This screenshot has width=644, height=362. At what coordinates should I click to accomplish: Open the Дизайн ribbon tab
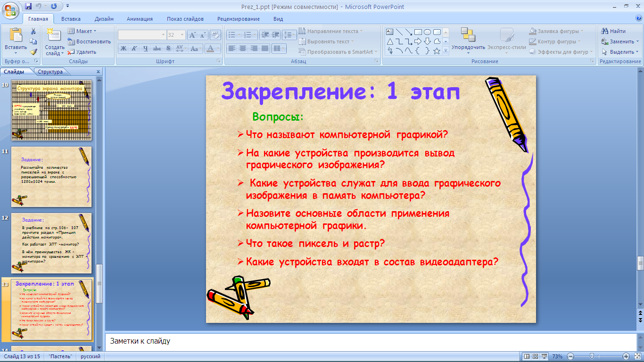click(104, 19)
